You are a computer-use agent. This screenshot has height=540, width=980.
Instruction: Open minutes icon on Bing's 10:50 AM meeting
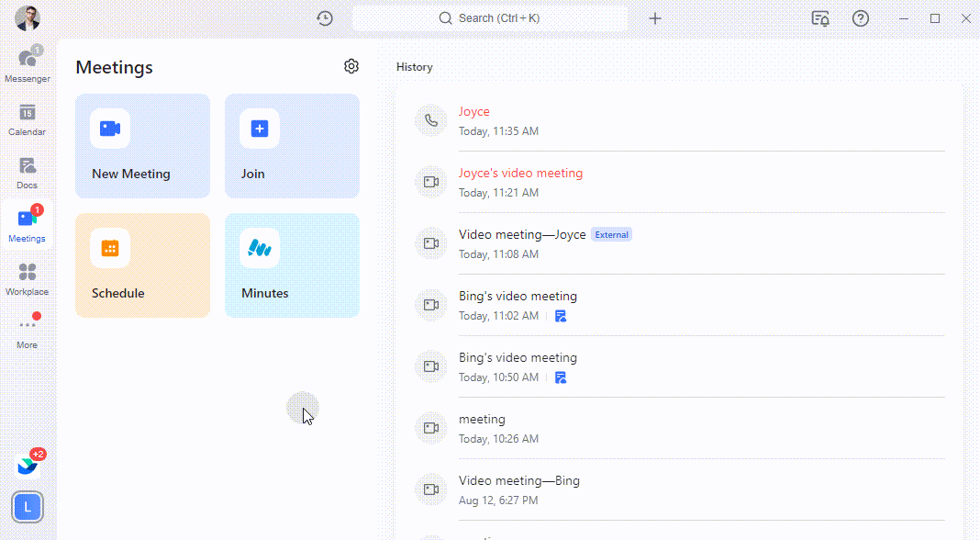[x=561, y=377]
